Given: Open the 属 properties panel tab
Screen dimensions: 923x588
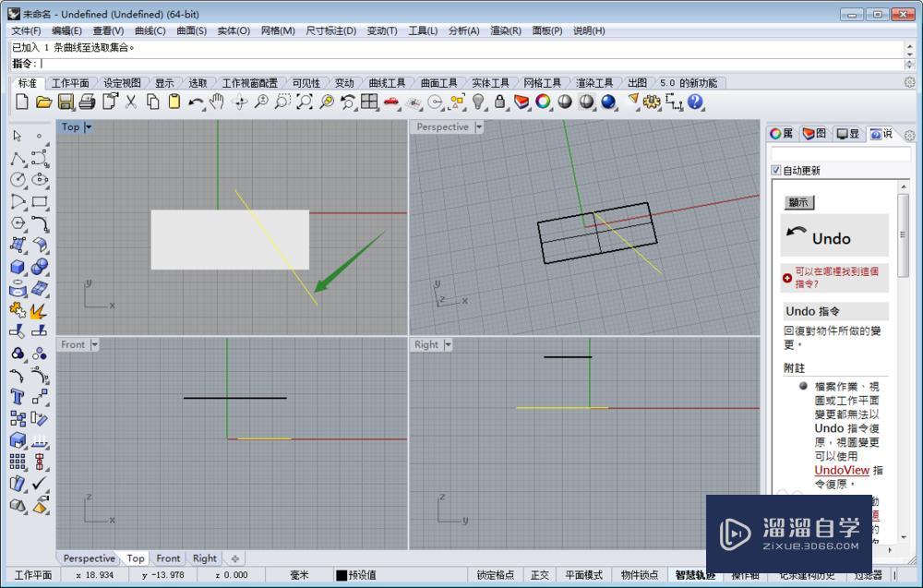Looking at the screenshot, I should [782, 134].
